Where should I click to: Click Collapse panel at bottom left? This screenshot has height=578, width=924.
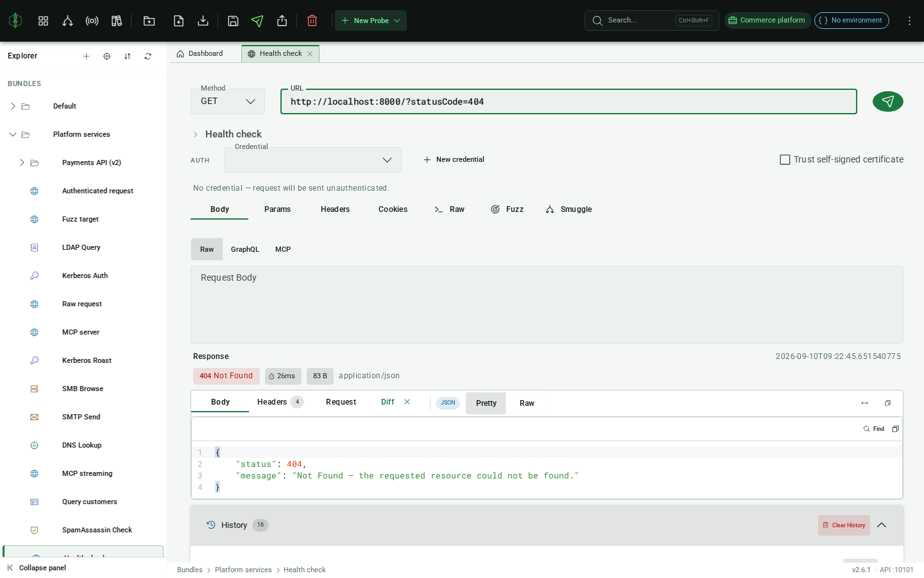pos(37,568)
